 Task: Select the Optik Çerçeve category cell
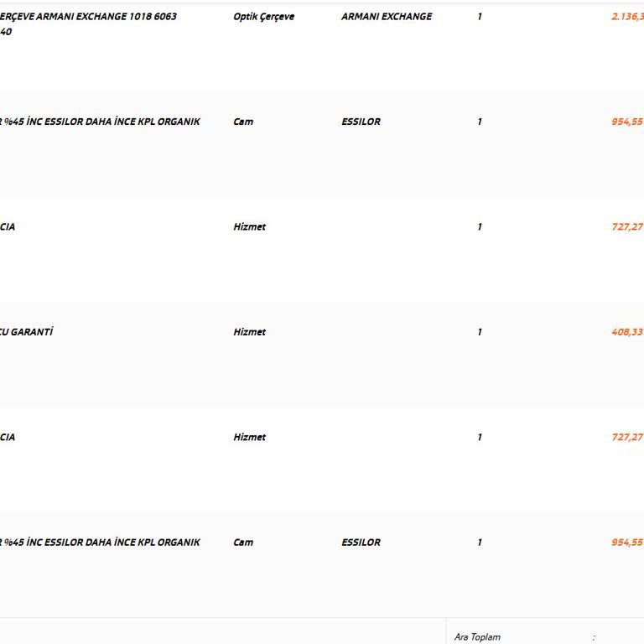[x=264, y=17]
